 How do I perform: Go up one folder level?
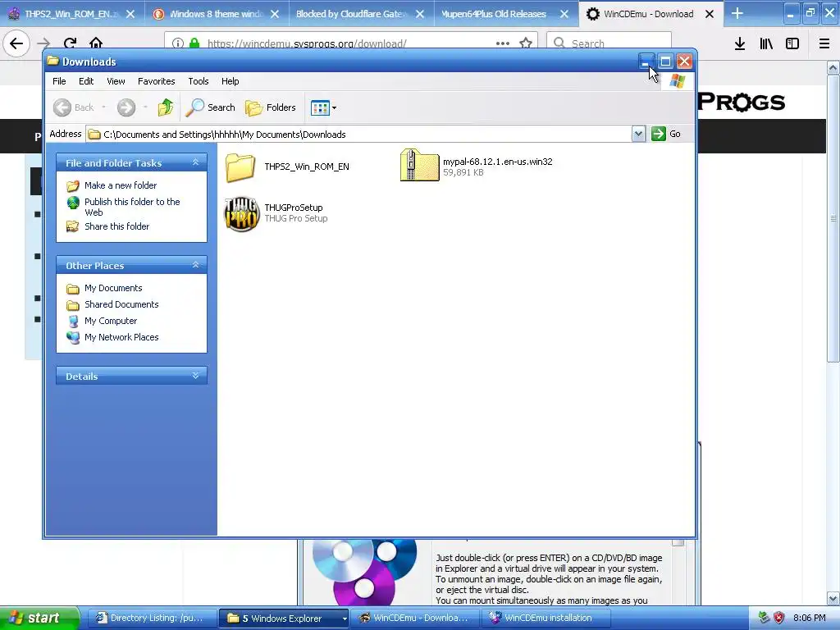tap(166, 107)
